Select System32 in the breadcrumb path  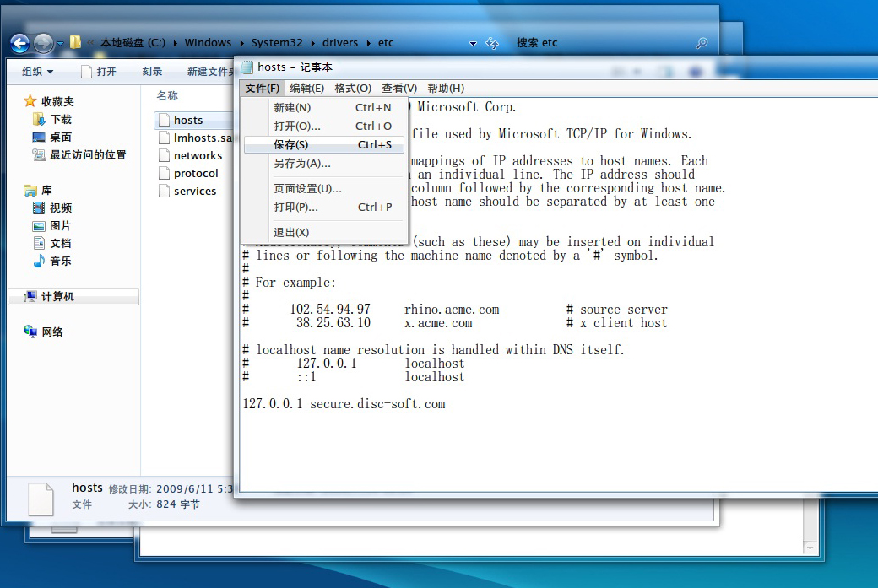point(277,42)
